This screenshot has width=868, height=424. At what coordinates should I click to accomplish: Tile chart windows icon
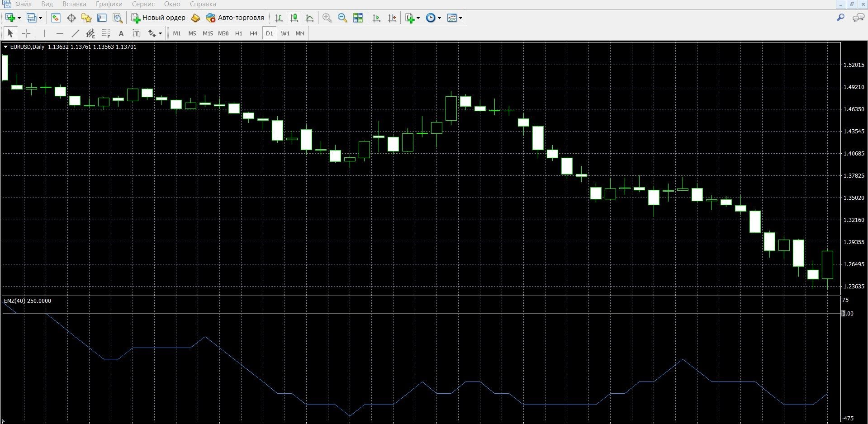[358, 18]
